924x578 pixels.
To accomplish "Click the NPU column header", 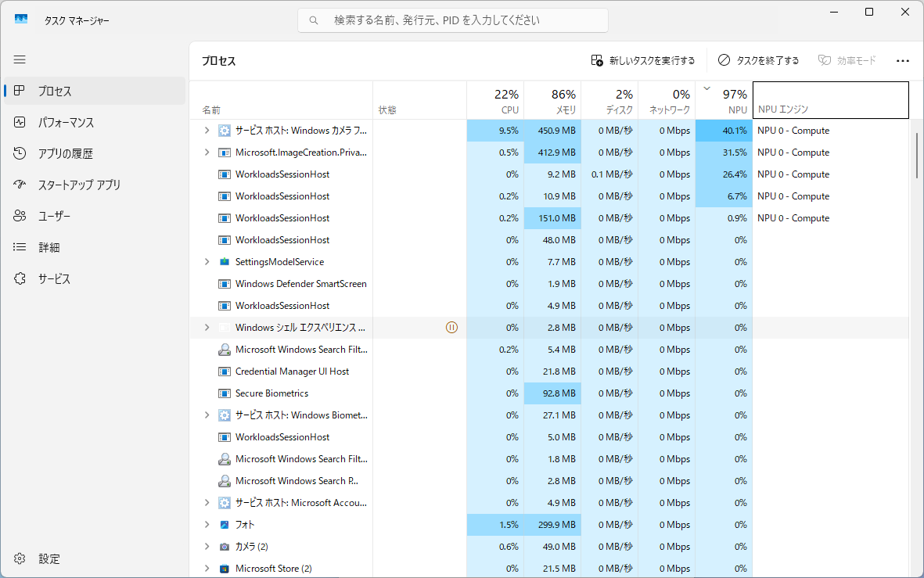I will pos(724,100).
